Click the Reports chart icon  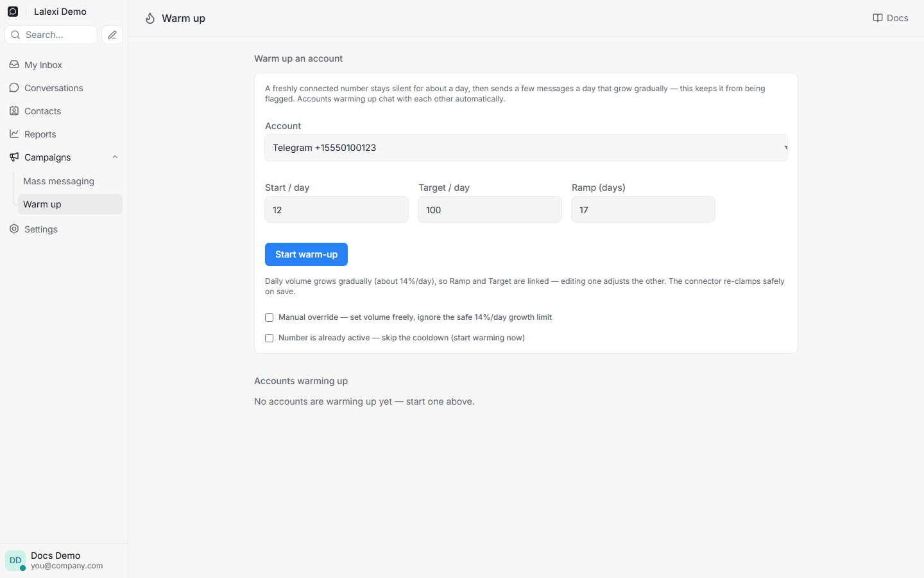point(14,134)
